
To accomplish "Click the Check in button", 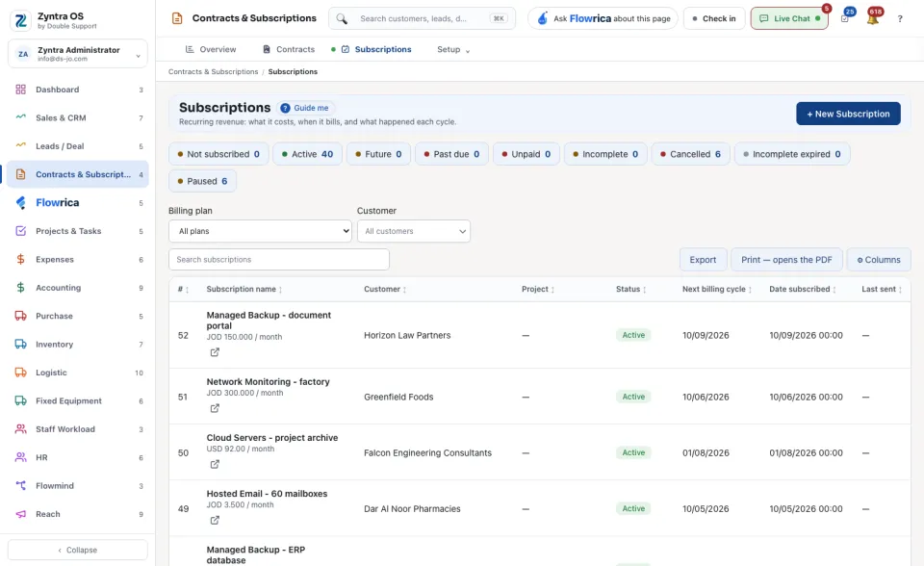I will (x=714, y=18).
